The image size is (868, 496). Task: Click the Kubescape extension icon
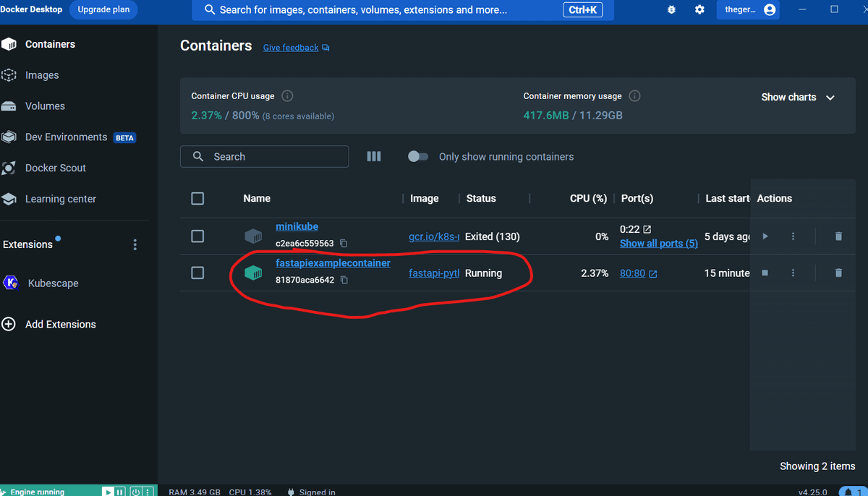[11, 283]
